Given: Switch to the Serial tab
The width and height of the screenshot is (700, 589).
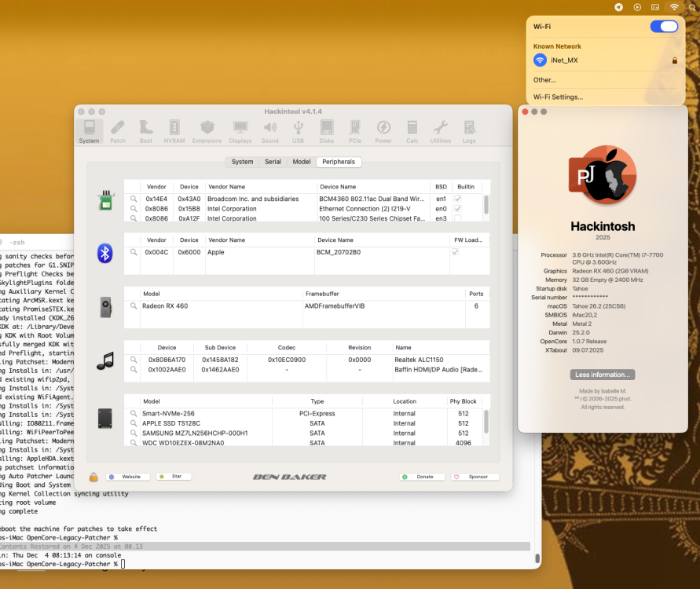Looking at the screenshot, I should [x=273, y=162].
